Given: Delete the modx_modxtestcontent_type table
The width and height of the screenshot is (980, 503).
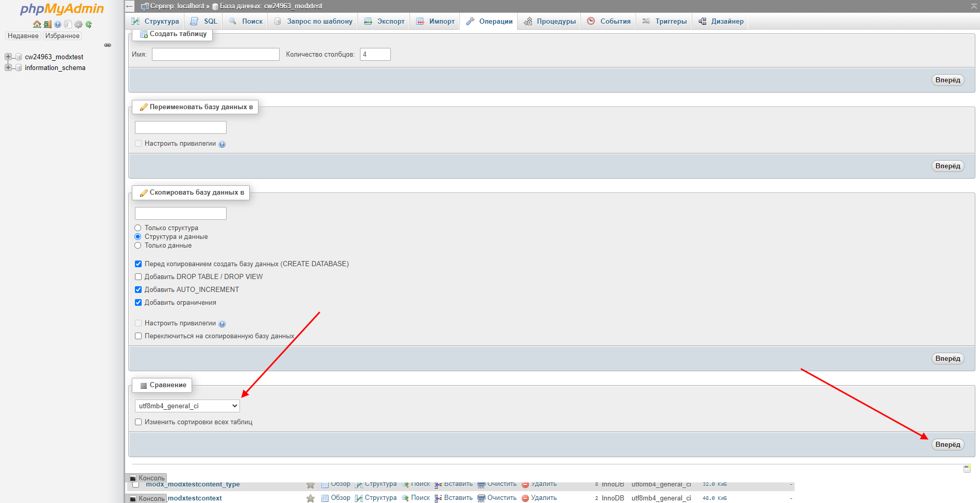Looking at the screenshot, I should coord(543,484).
